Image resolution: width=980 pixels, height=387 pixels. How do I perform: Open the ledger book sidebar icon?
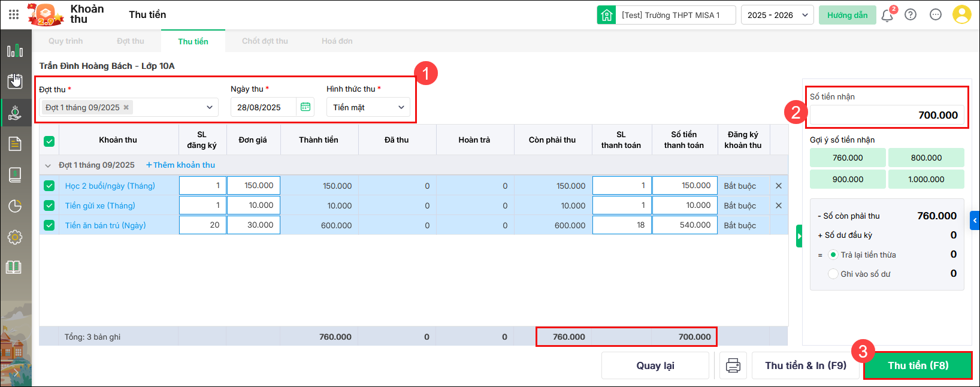[15, 174]
